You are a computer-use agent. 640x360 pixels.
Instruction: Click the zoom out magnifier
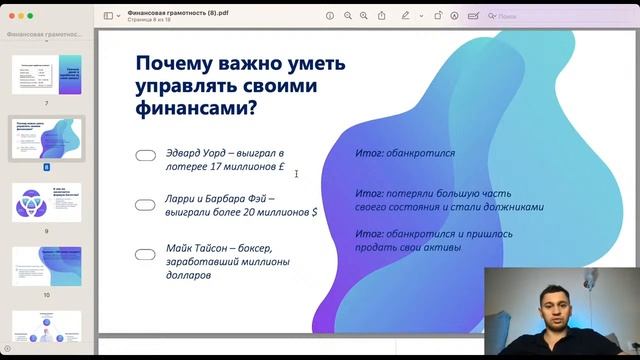click(x=348, y=16)
